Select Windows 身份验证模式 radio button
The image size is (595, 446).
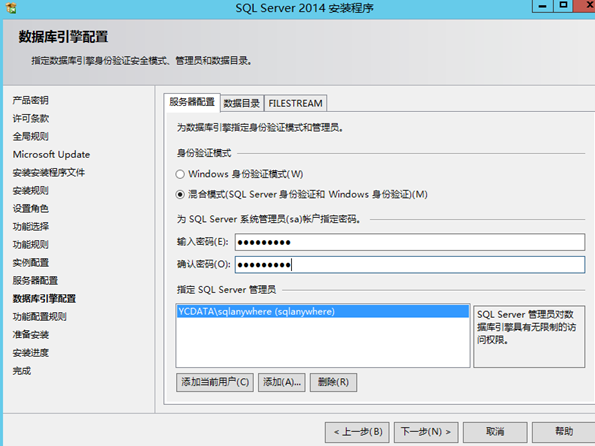180,174
